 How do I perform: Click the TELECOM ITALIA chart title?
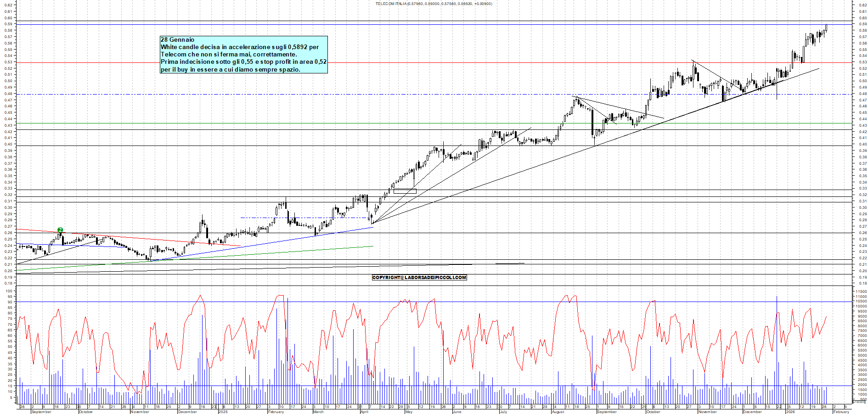[x=434, y=4]
